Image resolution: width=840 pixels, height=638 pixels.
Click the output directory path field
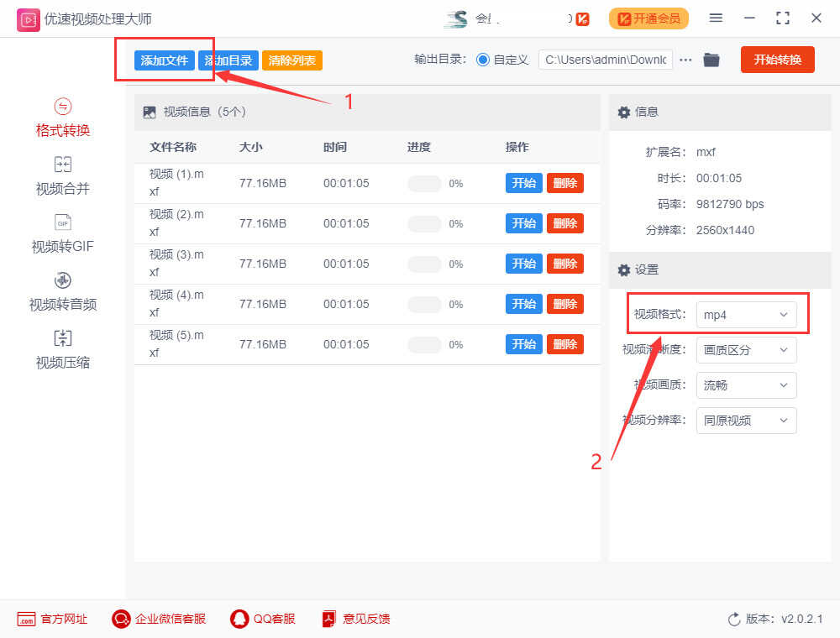(x=606, y=60)
